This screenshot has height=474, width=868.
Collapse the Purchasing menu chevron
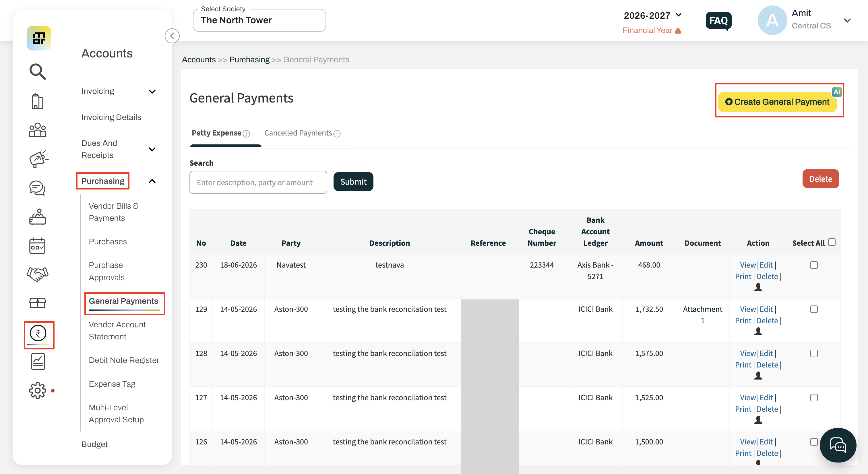pyautogui.click(x=152, y=181)
